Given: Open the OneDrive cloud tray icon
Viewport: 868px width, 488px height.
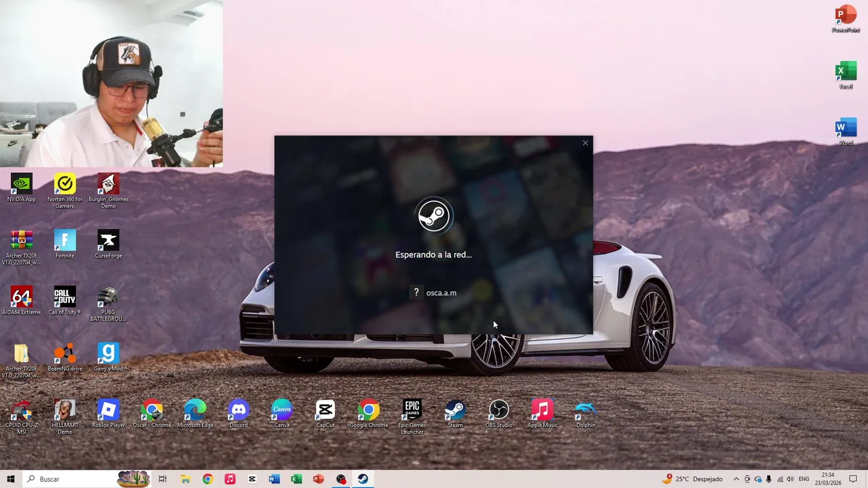Looking at the screenshot, I should (x=758, y=479).
